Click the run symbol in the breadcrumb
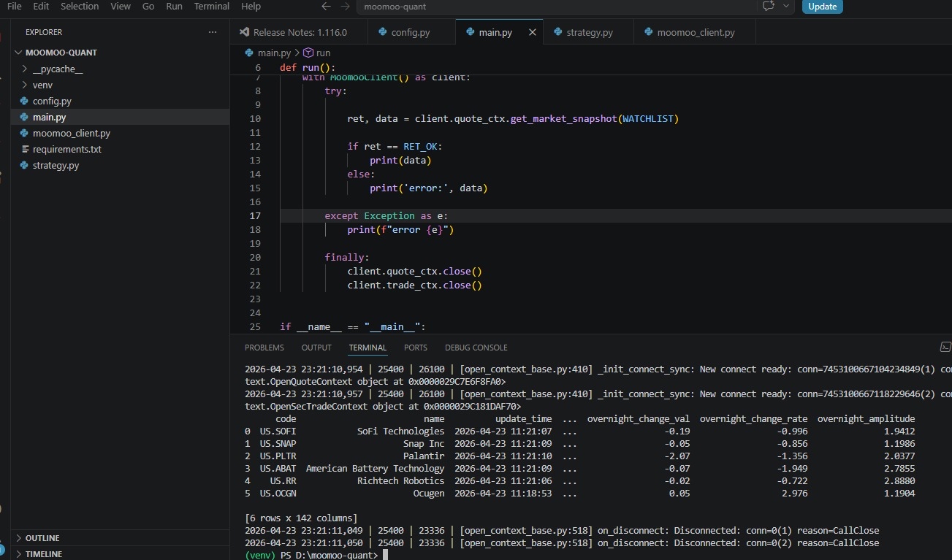This screenshot has height=560, width=952. [323, 53]
